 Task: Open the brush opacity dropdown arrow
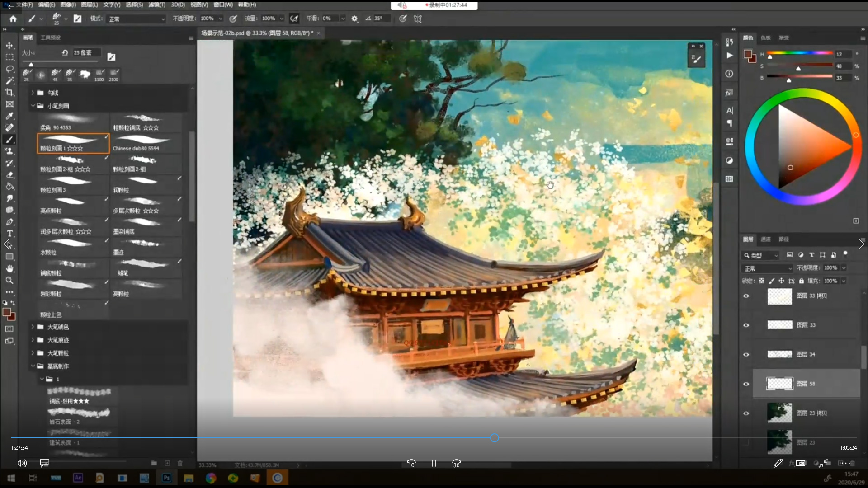(x=221, y=19)
